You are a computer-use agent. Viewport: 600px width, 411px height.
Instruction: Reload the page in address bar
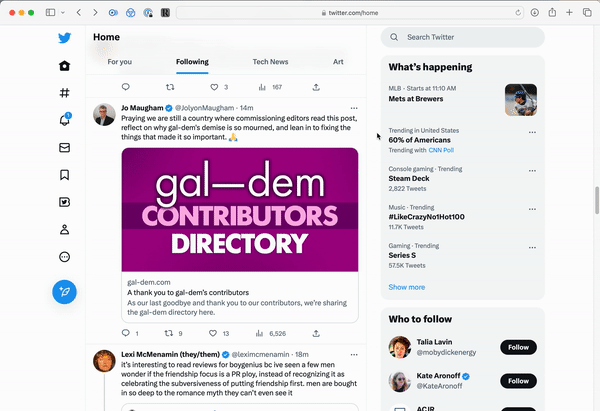[x=518, y=13]
